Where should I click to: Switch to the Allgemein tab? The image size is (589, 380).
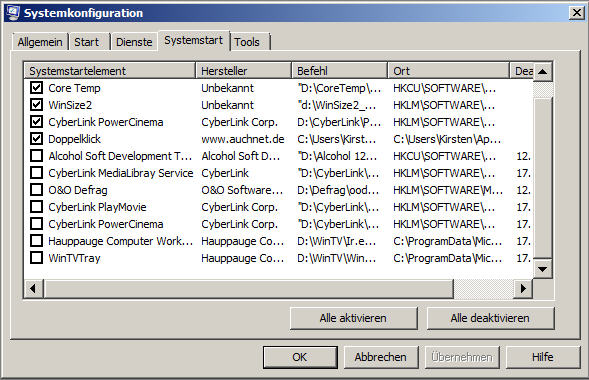[40, 42]
